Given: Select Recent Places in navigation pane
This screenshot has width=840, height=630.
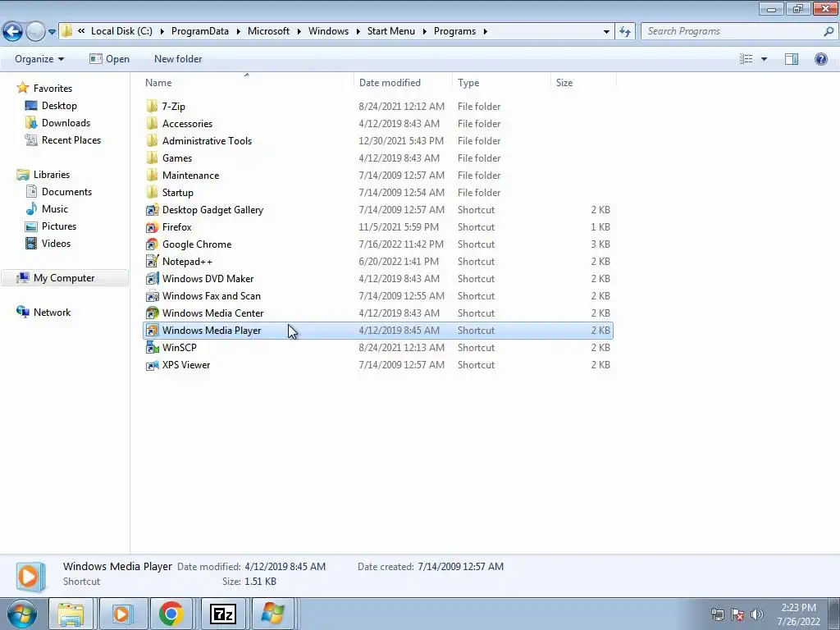Looking at the screenshot, I should click(71, 139).
